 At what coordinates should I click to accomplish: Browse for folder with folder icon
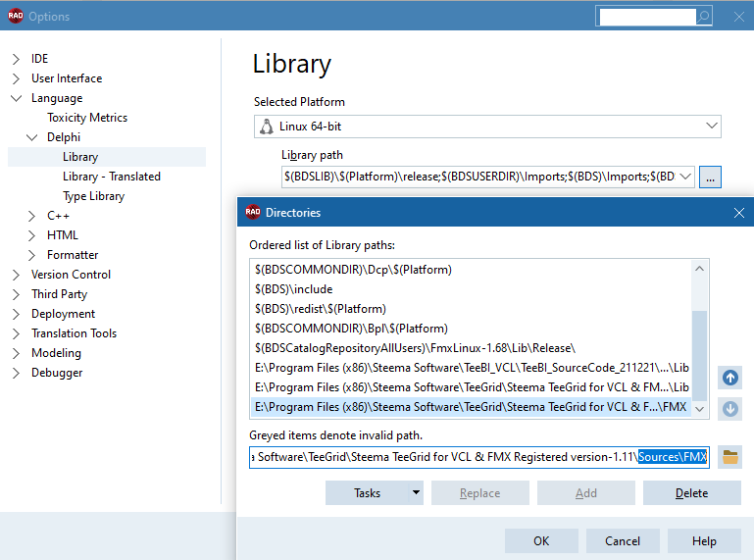click(729, 457)
